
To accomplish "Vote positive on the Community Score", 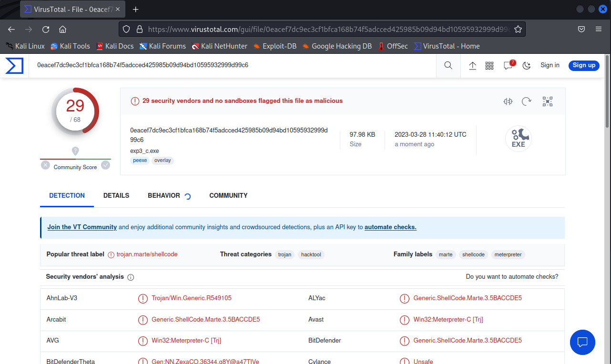I will 105,165.
